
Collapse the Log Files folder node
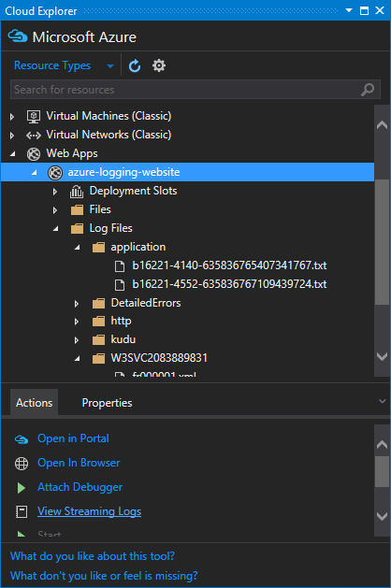(55, 228)
